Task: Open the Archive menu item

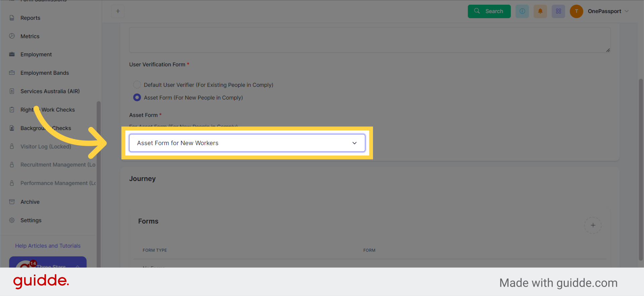Action: 30,202
